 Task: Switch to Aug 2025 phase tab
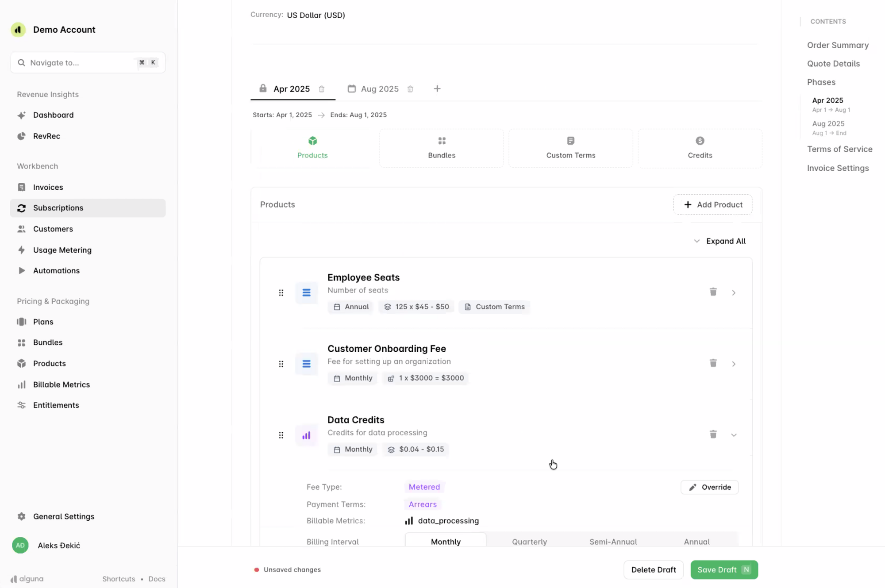coord(379,89)
